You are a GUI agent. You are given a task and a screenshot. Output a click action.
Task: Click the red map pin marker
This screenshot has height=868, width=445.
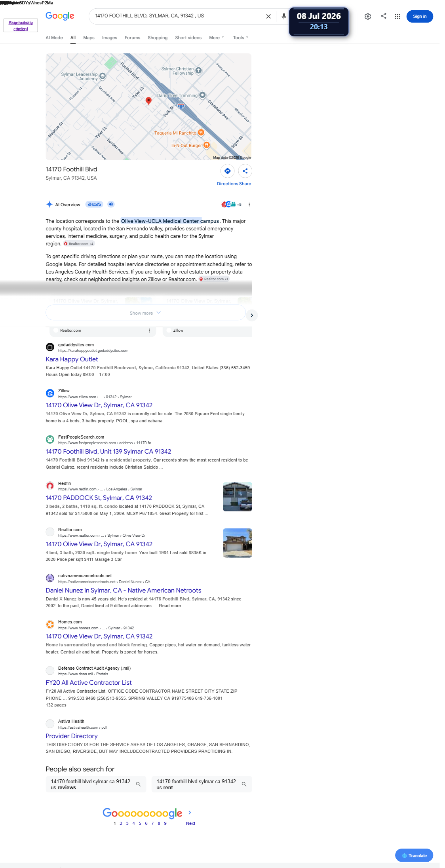coord(148,101)
